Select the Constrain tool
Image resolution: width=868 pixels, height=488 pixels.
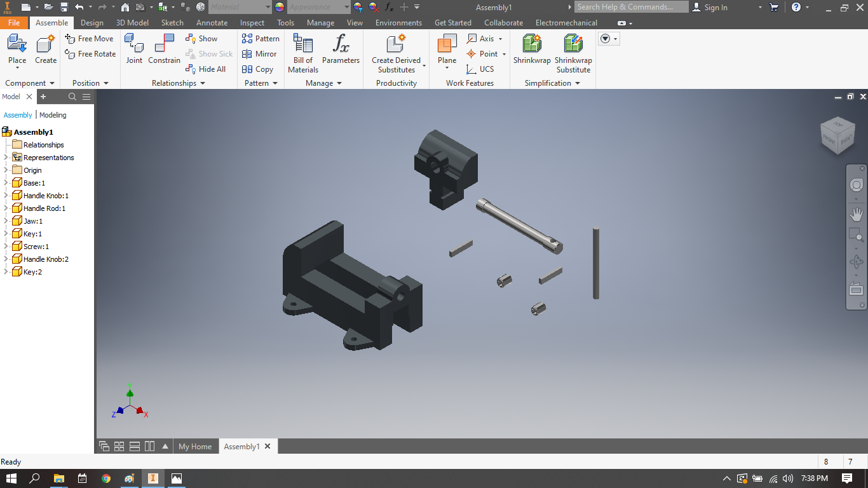(x=164, y=51)
